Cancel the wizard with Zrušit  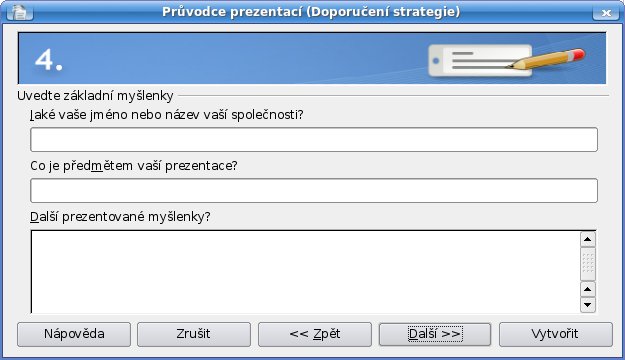(x=194, y=334)
